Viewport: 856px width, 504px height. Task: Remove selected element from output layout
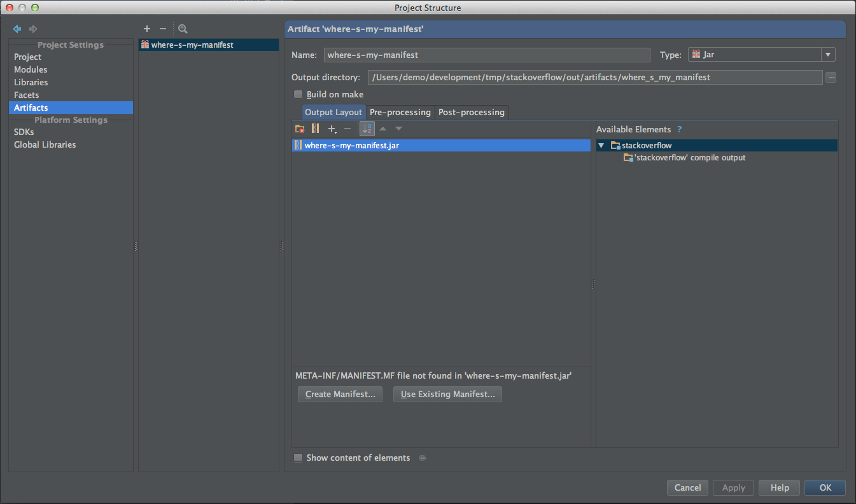coord(347,128)
